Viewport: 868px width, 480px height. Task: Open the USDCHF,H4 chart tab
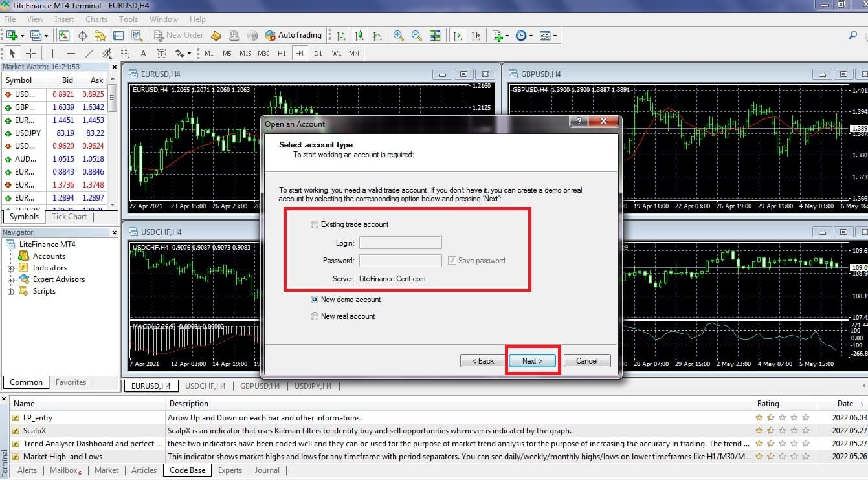(205, 386)
